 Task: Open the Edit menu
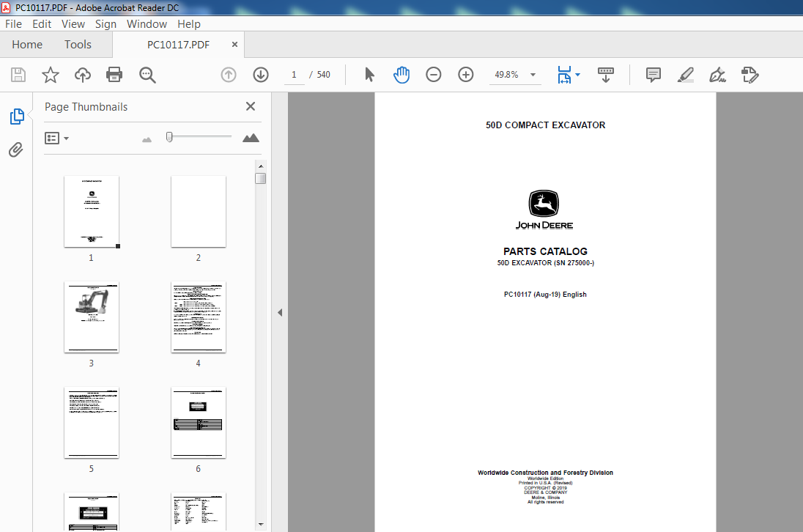coord(42,24)
